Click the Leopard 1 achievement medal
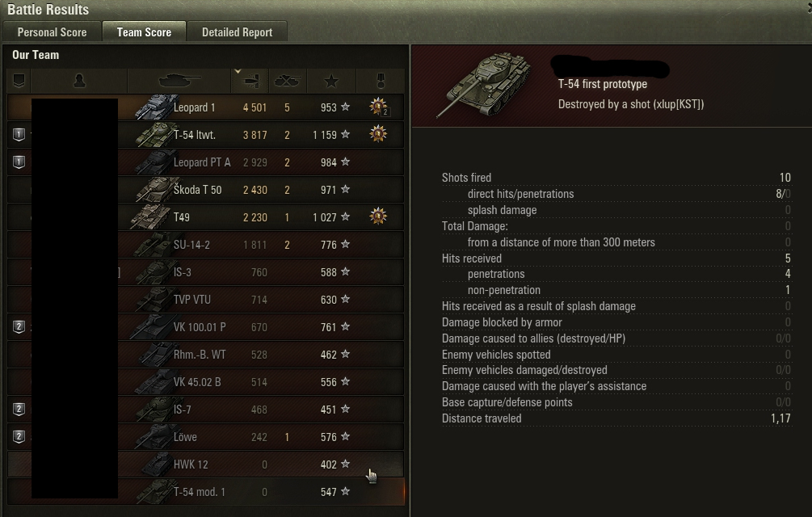812x517 pixels. point(379,107)
